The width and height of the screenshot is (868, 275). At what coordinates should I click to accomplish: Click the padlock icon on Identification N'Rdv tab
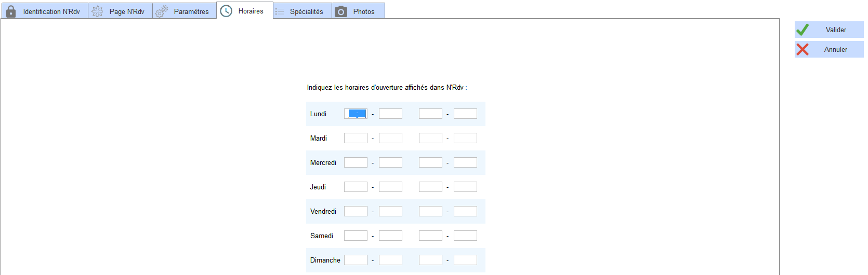11,11
